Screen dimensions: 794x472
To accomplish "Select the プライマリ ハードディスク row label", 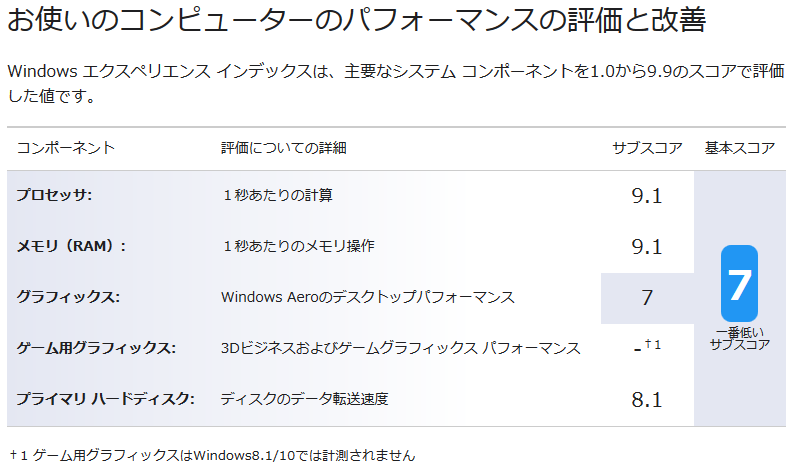I will 105,399.
